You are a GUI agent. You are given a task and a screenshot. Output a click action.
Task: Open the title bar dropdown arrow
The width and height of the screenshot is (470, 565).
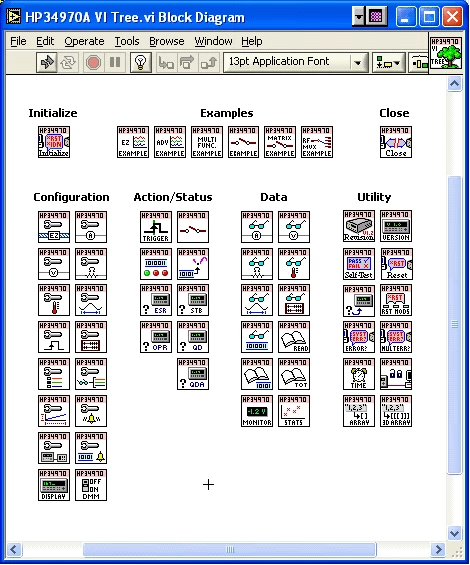click(x=359, y=17)
